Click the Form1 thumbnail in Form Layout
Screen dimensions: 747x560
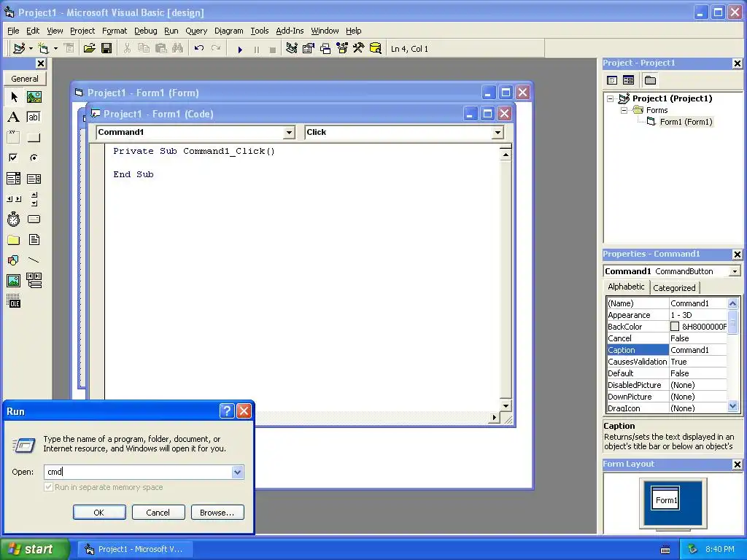click(665, 499)
